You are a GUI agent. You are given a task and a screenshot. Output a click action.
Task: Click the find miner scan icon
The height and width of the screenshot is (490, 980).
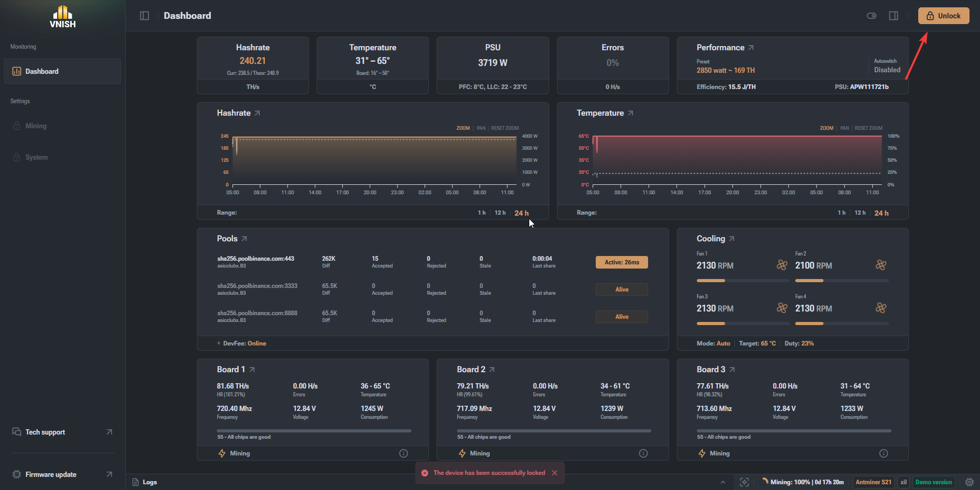(x=744, y=482)
